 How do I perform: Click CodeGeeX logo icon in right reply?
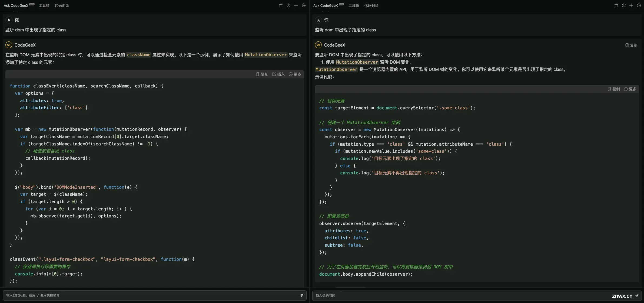(318, 45)
